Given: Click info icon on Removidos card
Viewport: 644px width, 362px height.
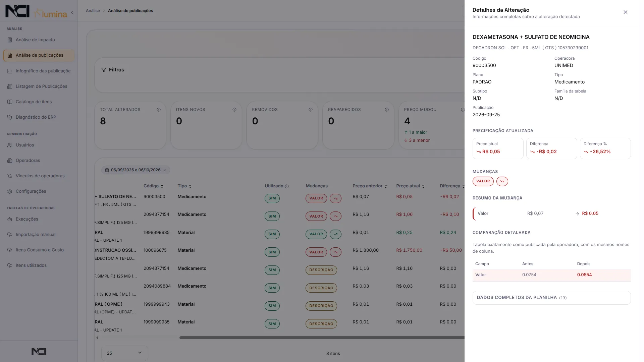Looking at the screenshot, I should coord(311,110).
